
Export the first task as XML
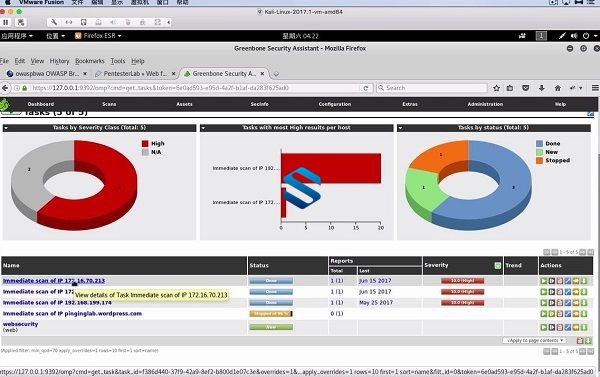[x=584, y=281]
